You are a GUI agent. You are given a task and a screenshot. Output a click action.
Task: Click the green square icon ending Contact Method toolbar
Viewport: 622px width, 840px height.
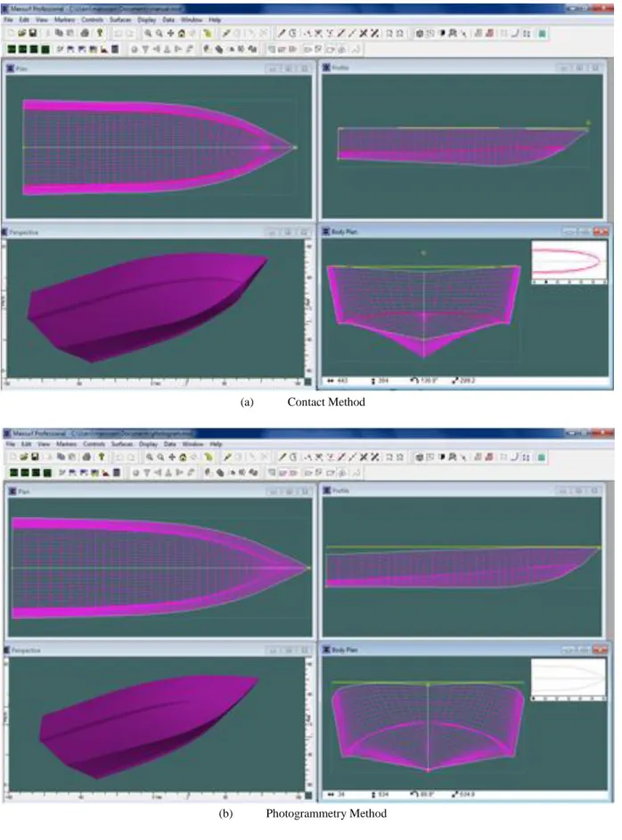tap(542, 33)
